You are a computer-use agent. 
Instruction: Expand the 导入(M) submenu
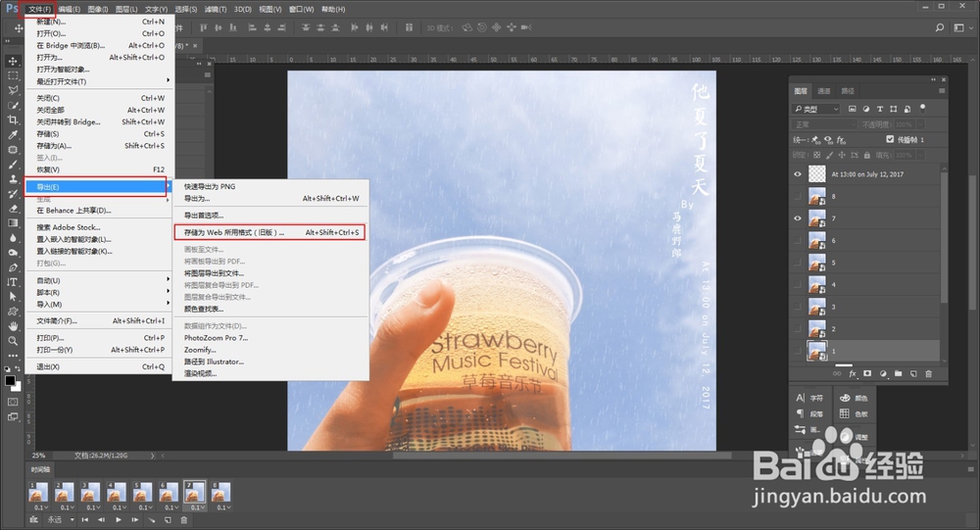tap(99, 305)
